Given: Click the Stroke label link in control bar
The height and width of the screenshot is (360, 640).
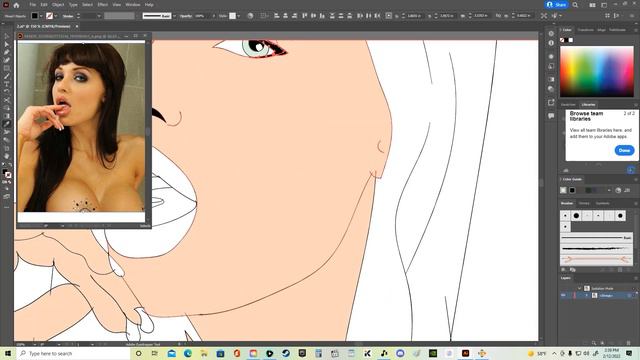Looking at the screenshot, I should 68,16.
